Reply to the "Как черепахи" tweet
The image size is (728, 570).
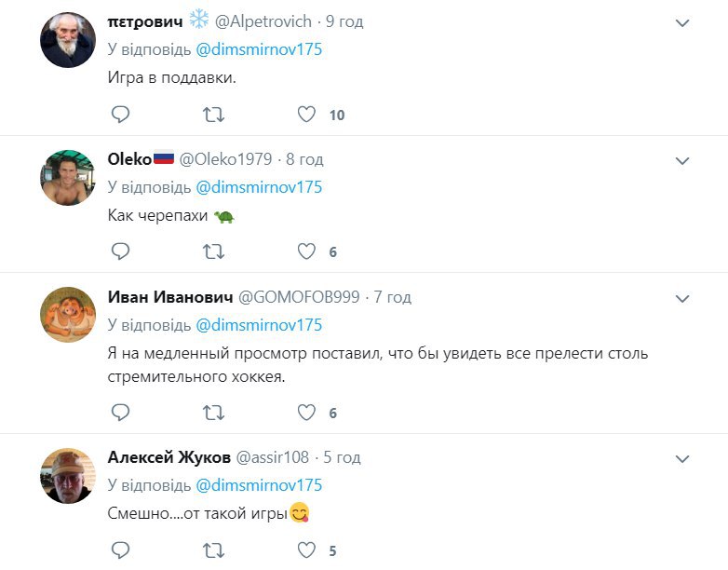click(120, 251)
